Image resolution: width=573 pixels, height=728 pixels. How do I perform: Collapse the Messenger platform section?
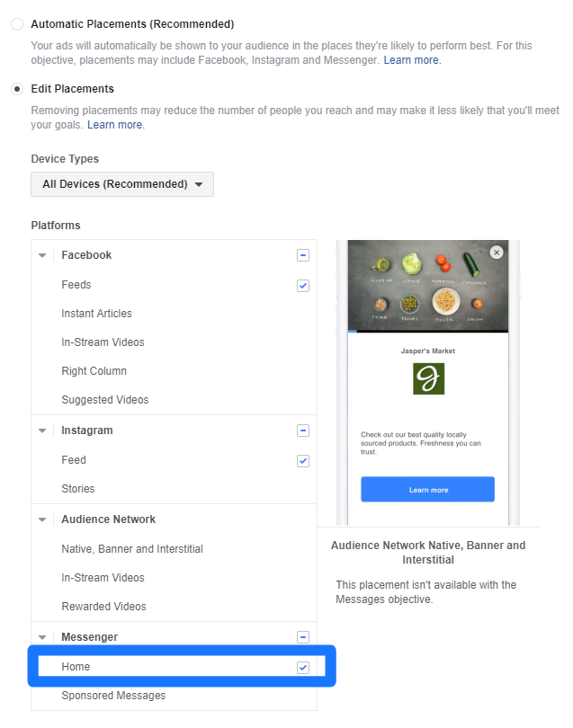tap(42, 637)
